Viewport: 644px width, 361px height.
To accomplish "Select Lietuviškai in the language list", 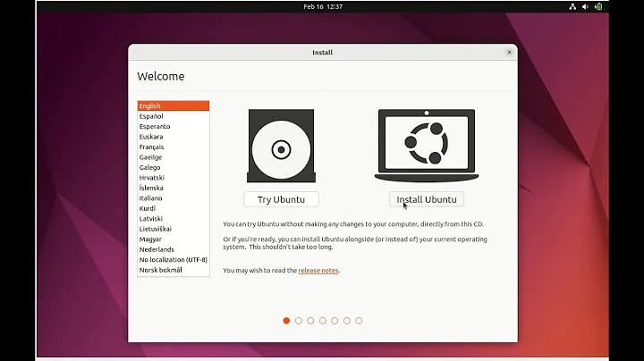I will tap(174, 229).
